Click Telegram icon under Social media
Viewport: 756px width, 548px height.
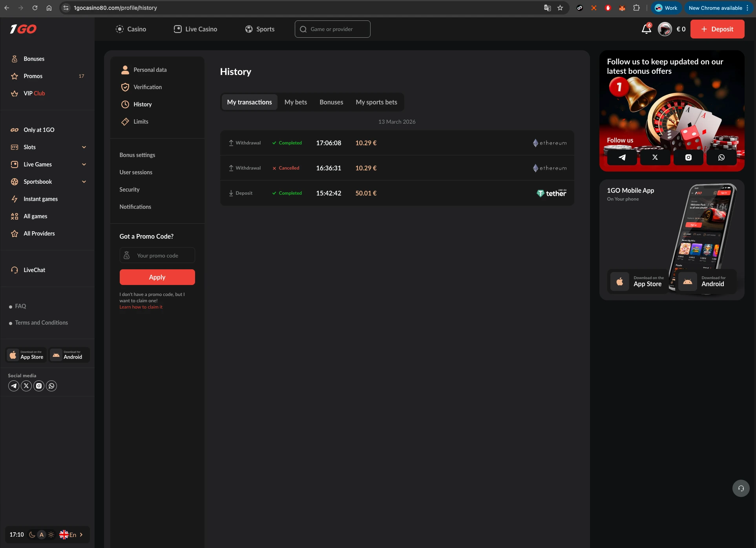14,386
